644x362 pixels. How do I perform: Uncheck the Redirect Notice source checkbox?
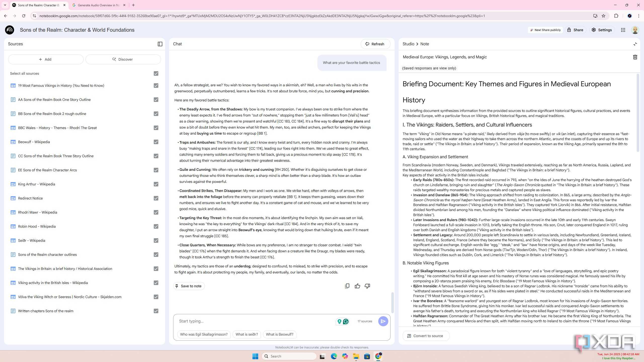click(156, 198)
